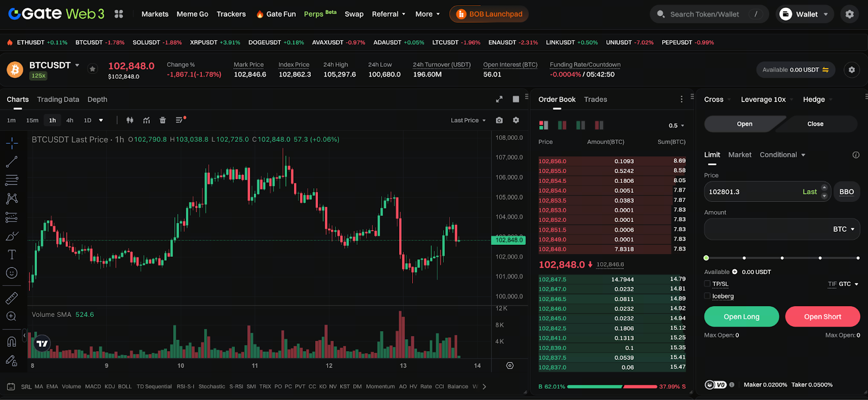This screenshot has width=868, height=400.
Task: Add BTCUSDT to favorites with star
Action: (93, 69)
